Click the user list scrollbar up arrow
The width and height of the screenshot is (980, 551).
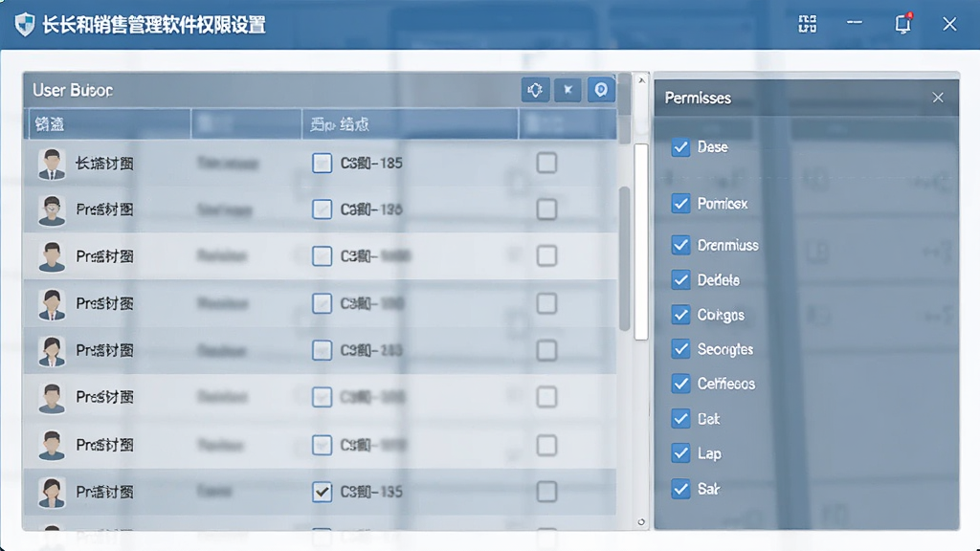(x=641, y=80)
